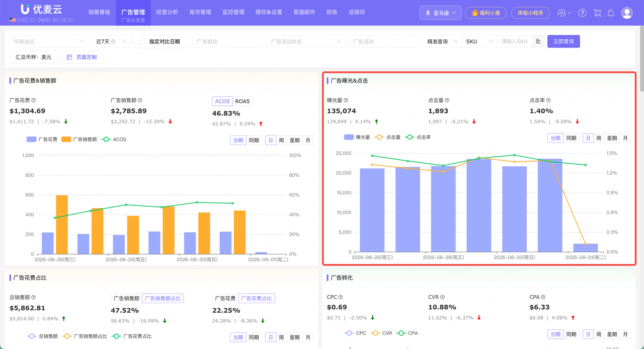Open the help question mark icon in header
Screen dimensions: 644x349
coord(582,13)
